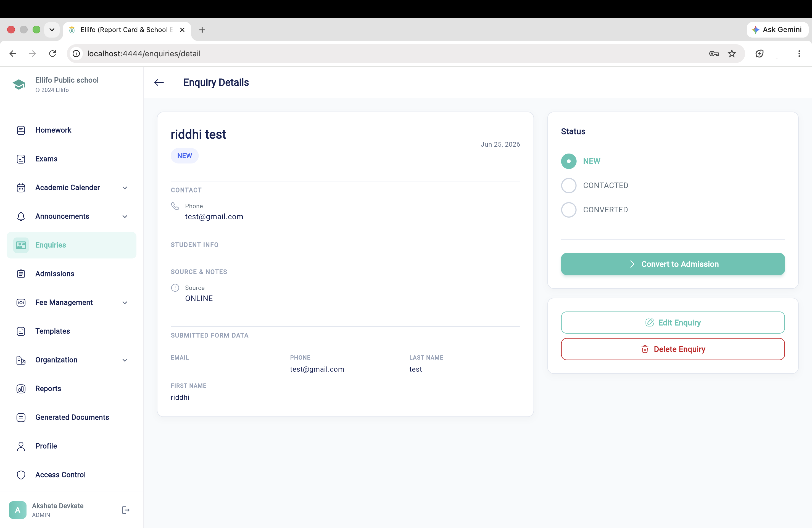Select the NEW status radio button

(569, 161)
